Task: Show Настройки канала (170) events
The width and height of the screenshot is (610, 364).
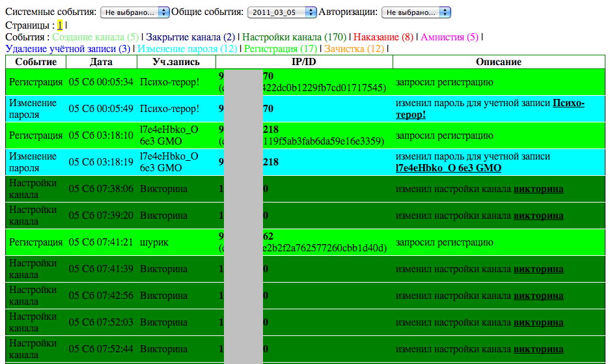Action: (295, 37)
